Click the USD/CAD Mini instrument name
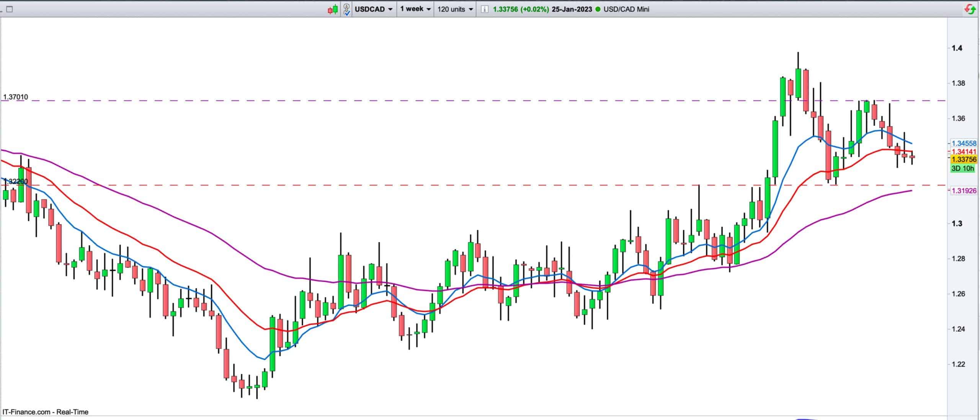This screenshot has width=980, height=420. pyautogui.click(x=626, y=9)
